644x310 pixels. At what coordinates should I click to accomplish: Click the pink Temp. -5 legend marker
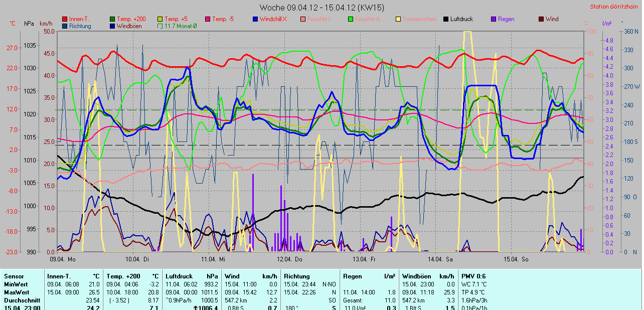(x=208, y=19)
